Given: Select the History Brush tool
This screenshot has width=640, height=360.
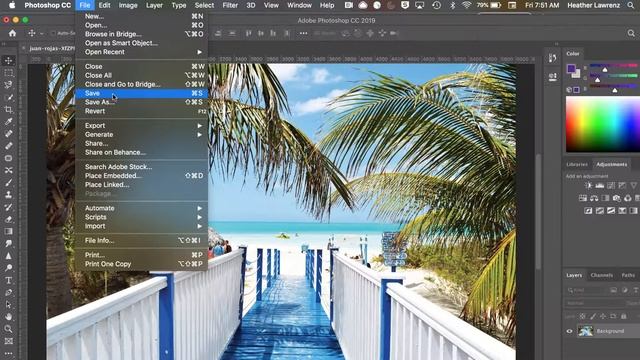Looking at the screenshot, I should point(8,207).
